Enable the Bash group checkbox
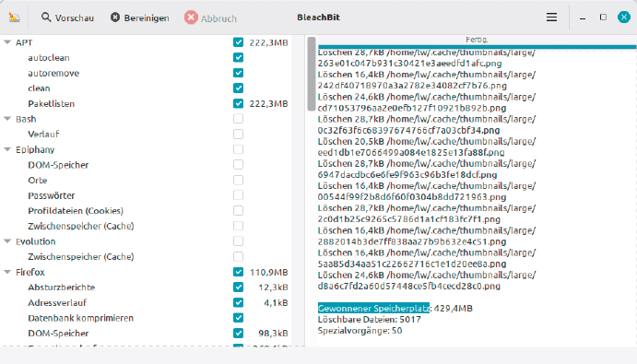This screenshot has width=637, height=364. [239, 119]
